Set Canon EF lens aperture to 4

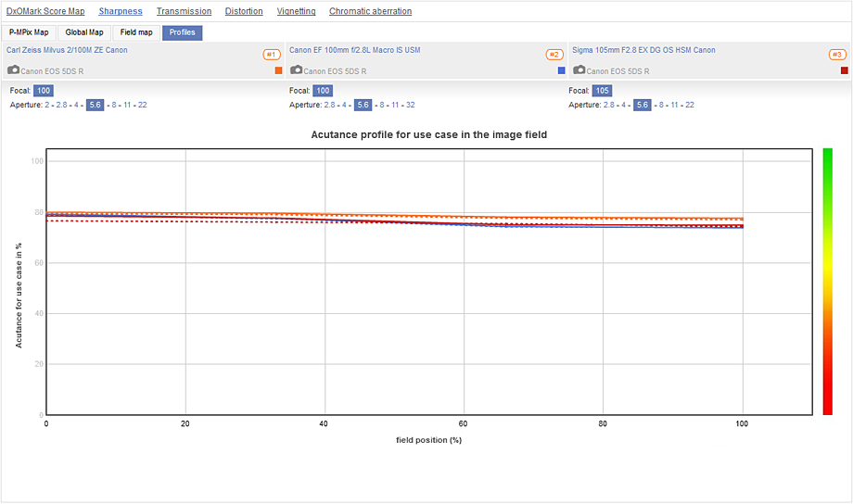pyautogui.click(x=344, y=105)
